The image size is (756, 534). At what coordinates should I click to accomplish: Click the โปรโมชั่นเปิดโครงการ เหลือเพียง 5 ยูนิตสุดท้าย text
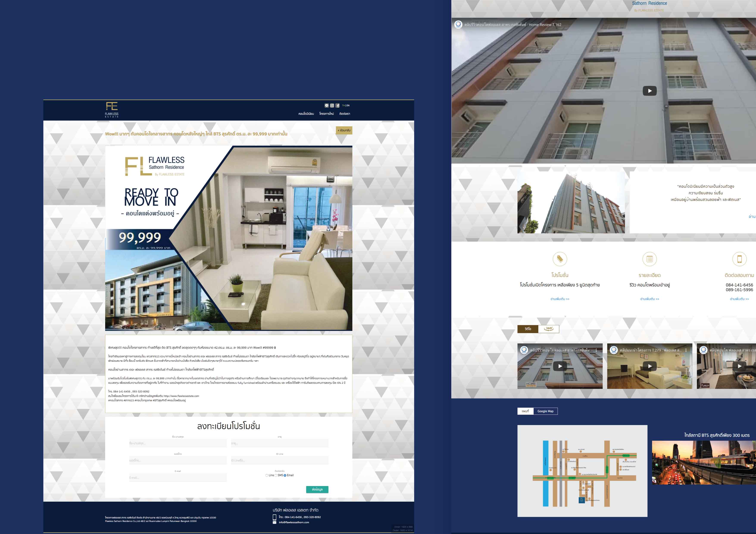pyautogui.click(x=560, y=285)
